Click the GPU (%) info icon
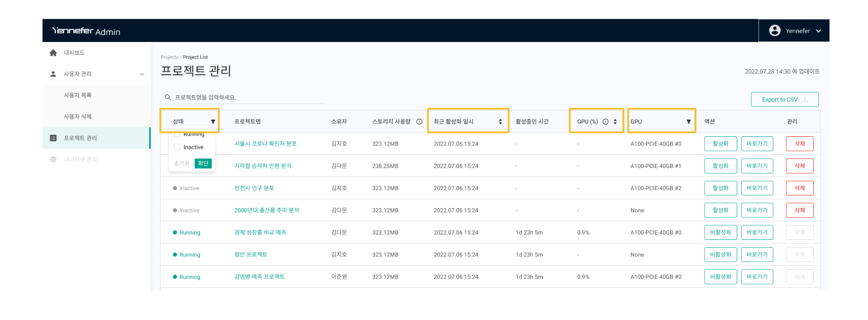Screen dimensions: 868x320 tap(606, 122)
